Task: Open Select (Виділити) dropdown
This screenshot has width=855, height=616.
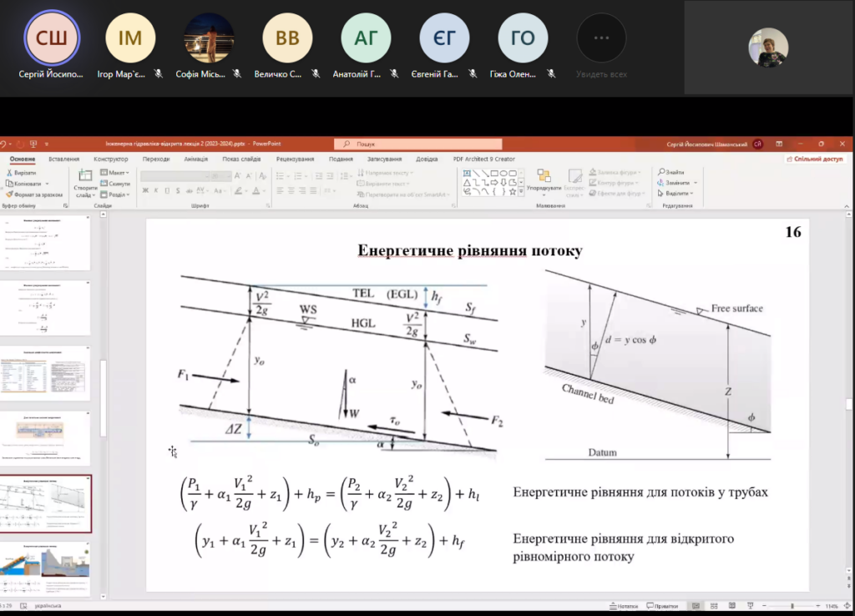Action: click(675, 194)
